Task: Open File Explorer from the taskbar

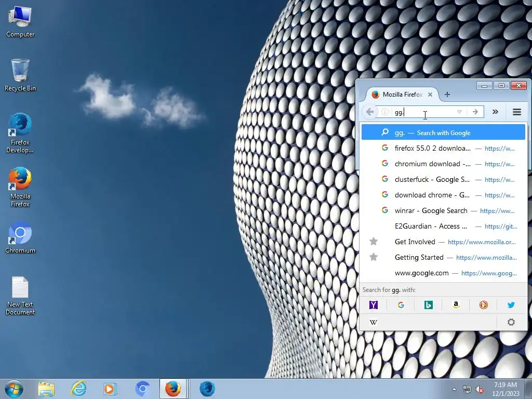Action: [x=46, y=389]
